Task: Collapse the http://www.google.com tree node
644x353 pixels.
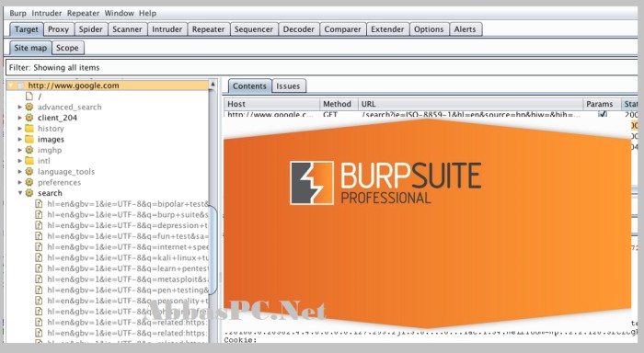Action: 11,85
